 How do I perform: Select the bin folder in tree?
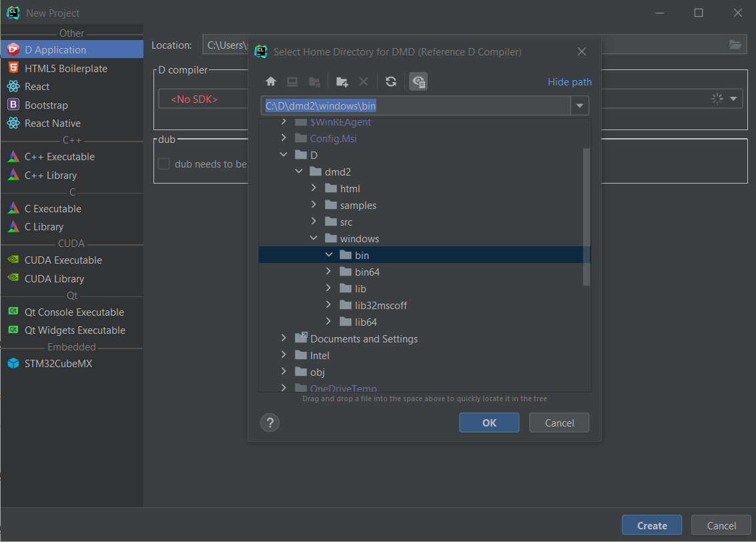coord(424,255)
